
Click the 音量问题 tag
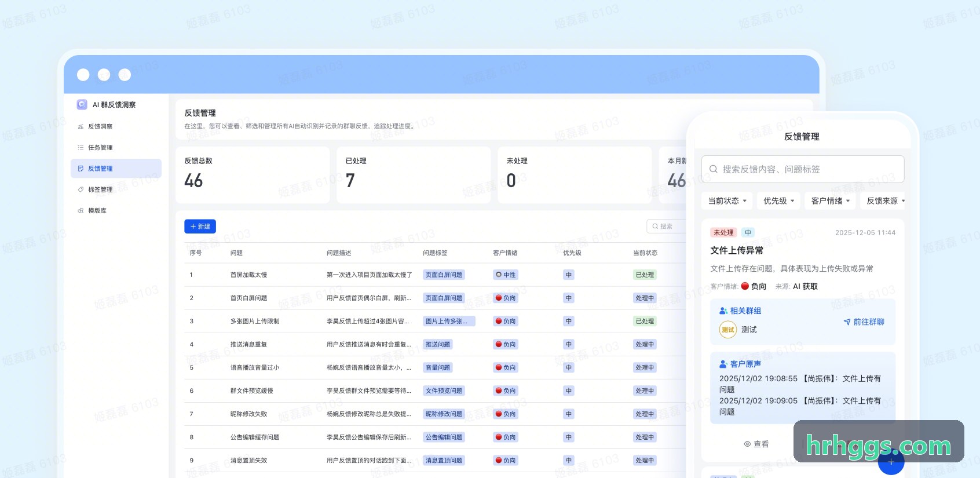click(438, 367)
